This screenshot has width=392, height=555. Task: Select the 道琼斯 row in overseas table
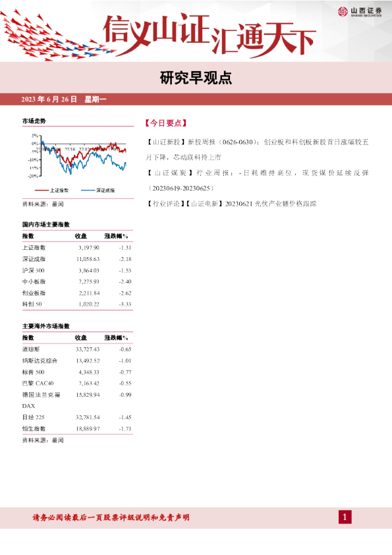point(77,349)
